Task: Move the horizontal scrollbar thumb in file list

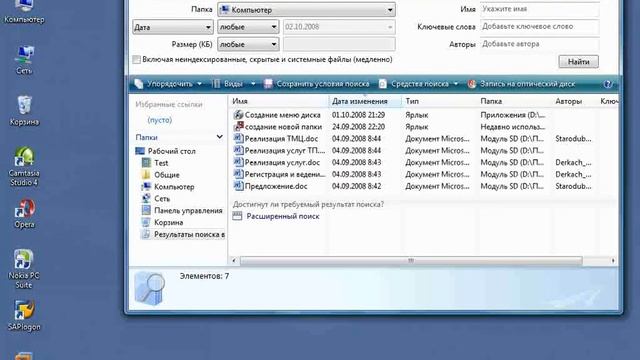Action: click(x=411, y=260)
